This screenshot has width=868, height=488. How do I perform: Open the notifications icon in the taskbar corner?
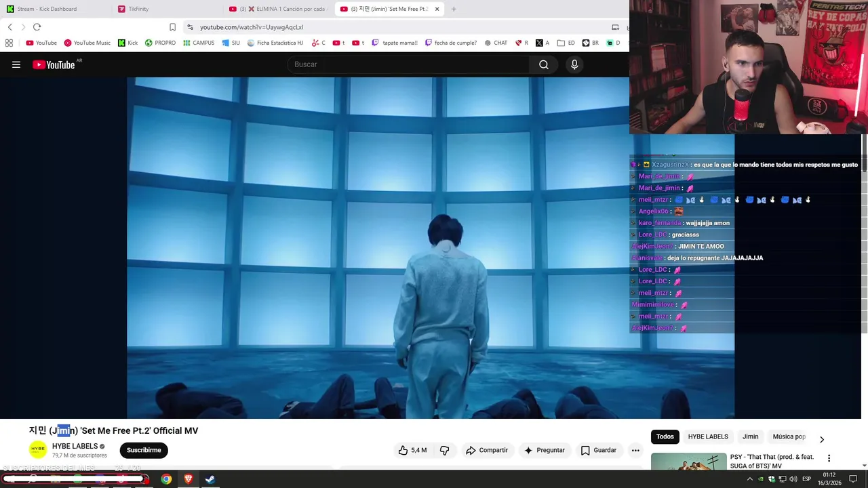point(853,479)
